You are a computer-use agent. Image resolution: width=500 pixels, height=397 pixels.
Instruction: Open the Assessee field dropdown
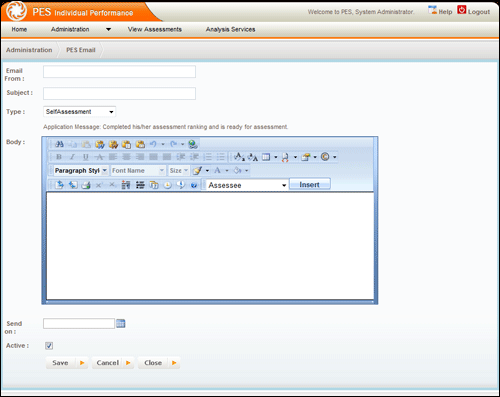247,185
